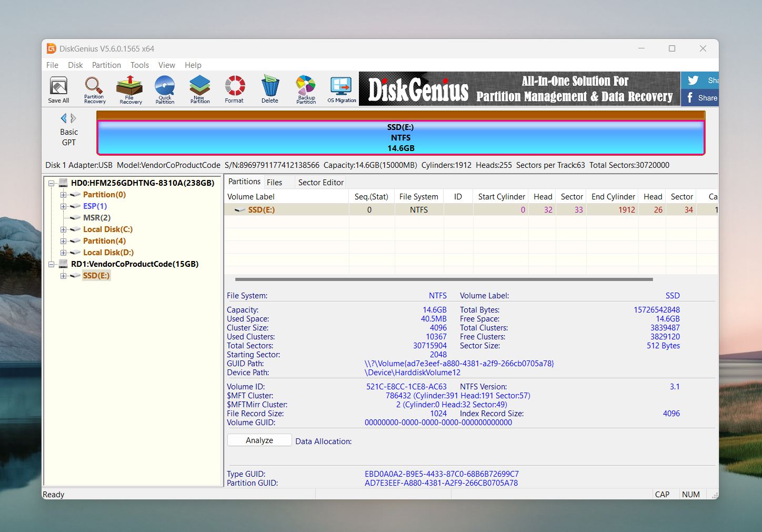Image resolution: width=762 pixels, height=532 pixels.
Task: Click the GUID Path volume value
Action: click(459, 364)
